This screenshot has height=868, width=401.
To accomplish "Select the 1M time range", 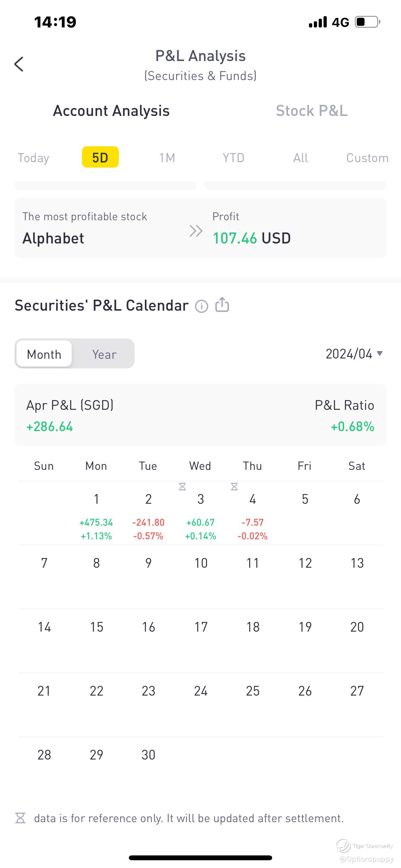I will click(x=167, y=158).
